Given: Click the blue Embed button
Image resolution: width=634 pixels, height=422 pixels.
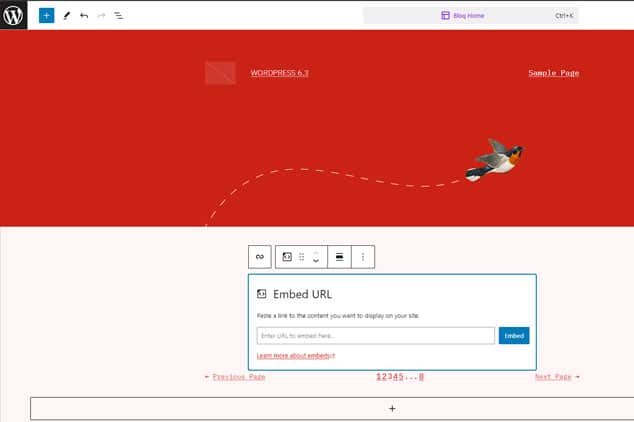Looking at the screenshot, I should pyautogui.click(x=514, y=335).
